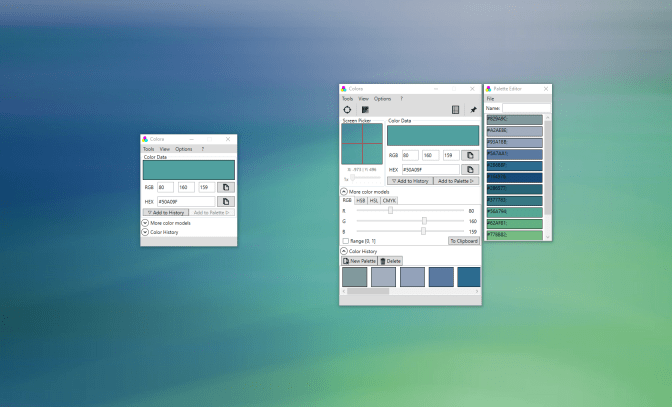Open Options menu in small Colora window

coord(183,149)
